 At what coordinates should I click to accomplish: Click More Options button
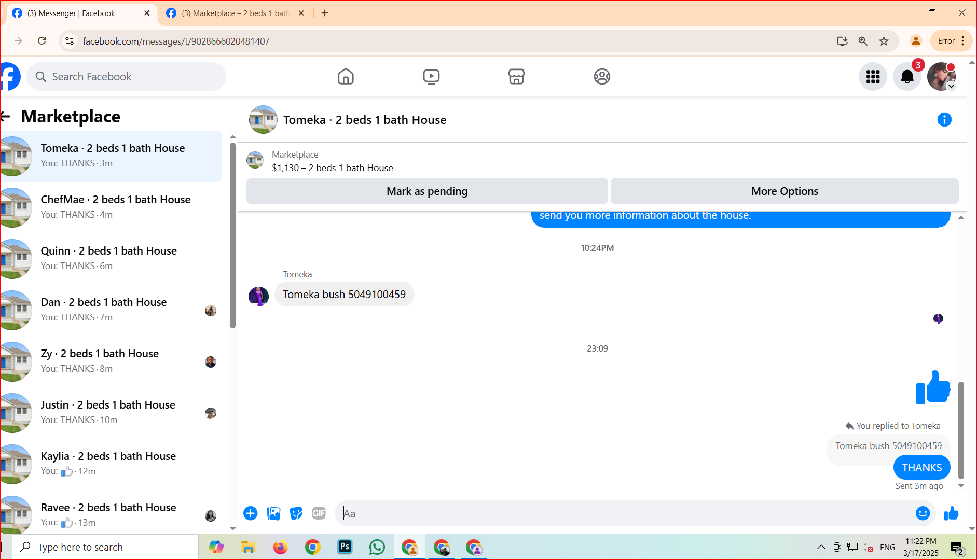(x=785, y=191)
